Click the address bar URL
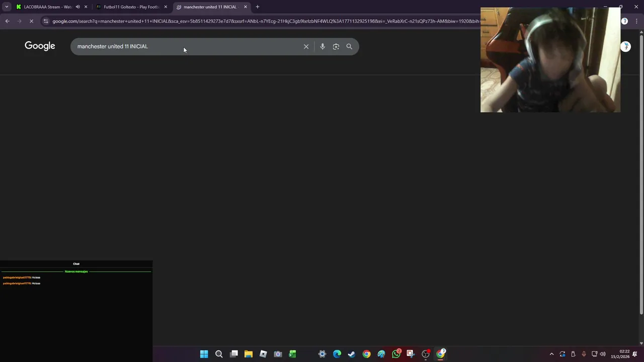The width and height of the screenshot is (644, 362). coord(266,21)
